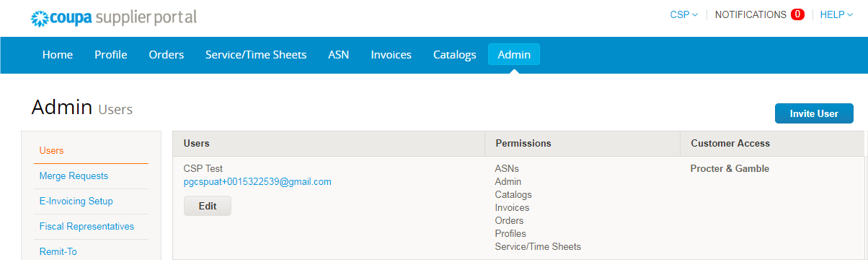
Task: Click the Coupa supplier portal logo
Action: pos(114,17)
